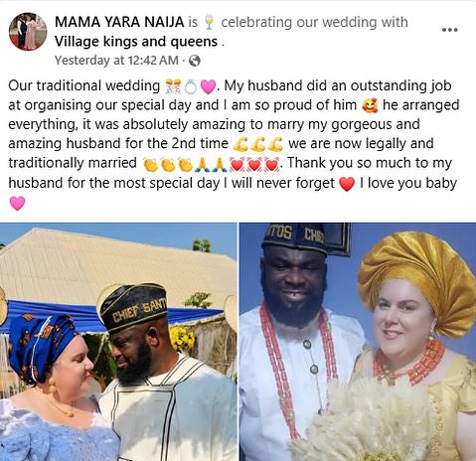Click the ring emoji in post text
Image resolution: width=476 pixels, height=461 pixels.
[191, 86]
